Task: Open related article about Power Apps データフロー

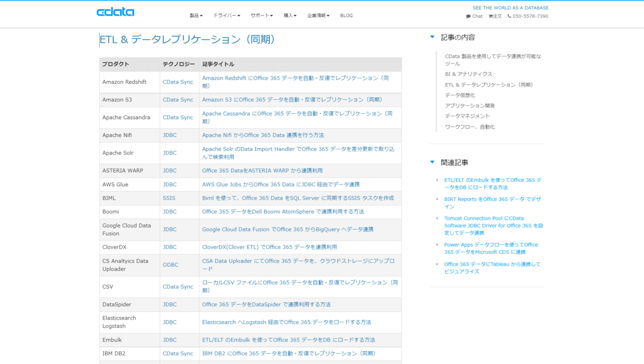Action: click(491, 245)
